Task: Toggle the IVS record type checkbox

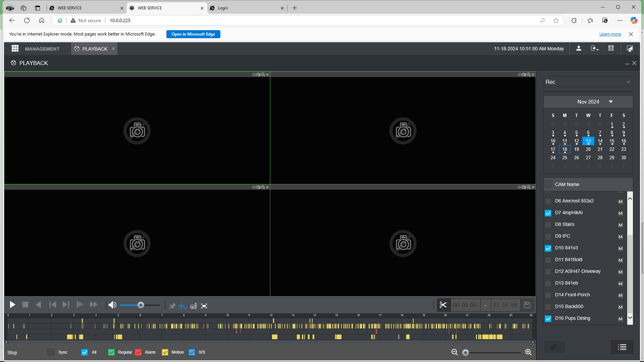Action: coord(192,352)
